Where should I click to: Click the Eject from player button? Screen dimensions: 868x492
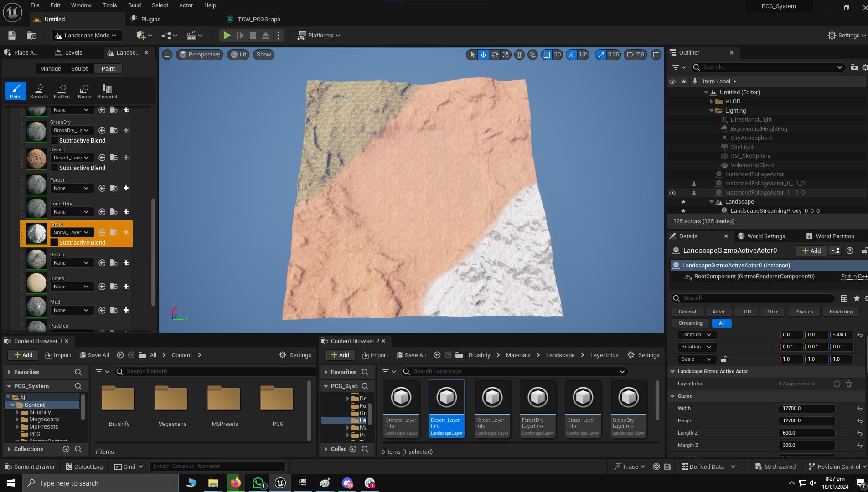pos(266,35)
